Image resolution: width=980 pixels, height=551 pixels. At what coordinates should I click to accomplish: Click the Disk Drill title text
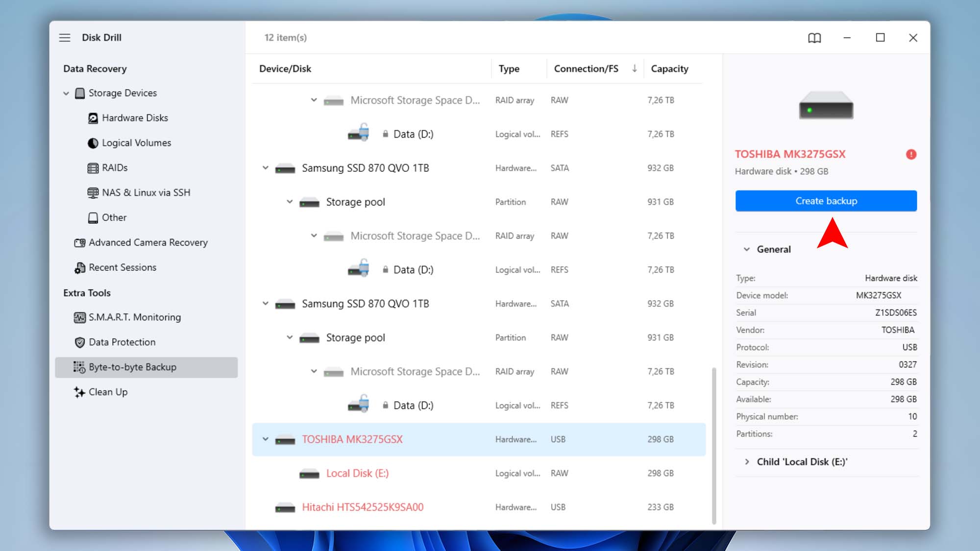click(101, 38)
